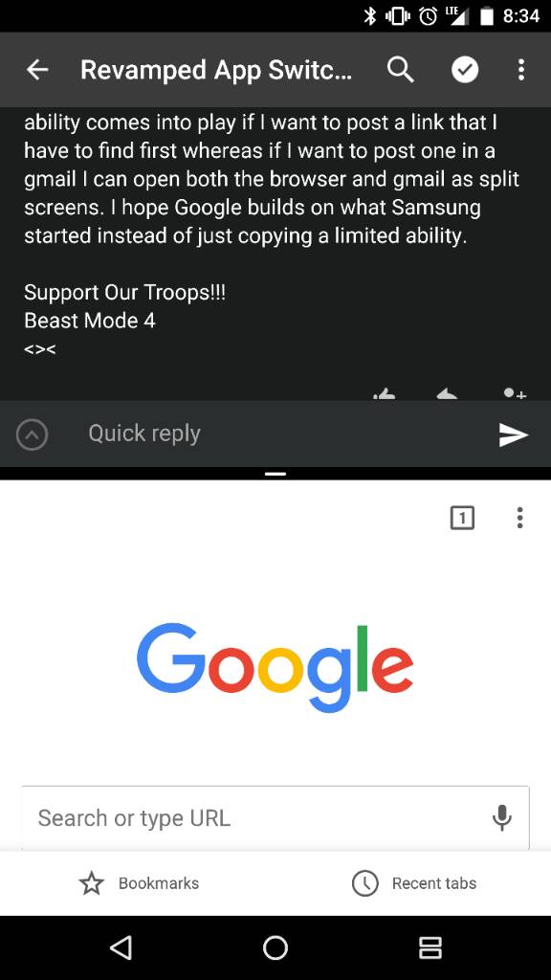
Task: Like the post with thumbs up icon
Action: [385, 394]
